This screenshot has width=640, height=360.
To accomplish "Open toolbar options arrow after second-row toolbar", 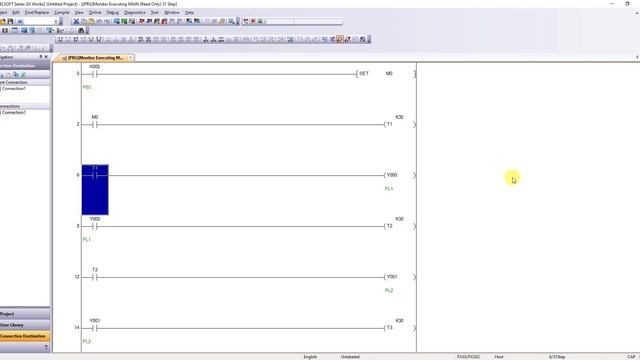I will tap(87, 31).
